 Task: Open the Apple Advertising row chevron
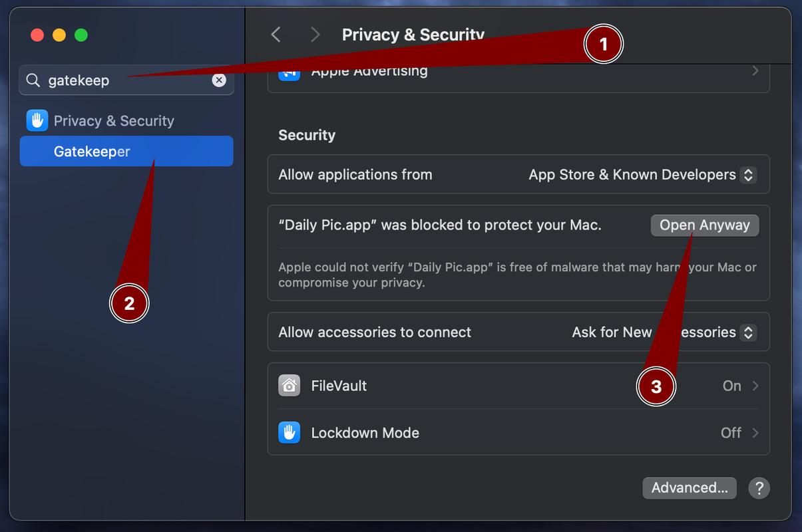coord(755,70)
